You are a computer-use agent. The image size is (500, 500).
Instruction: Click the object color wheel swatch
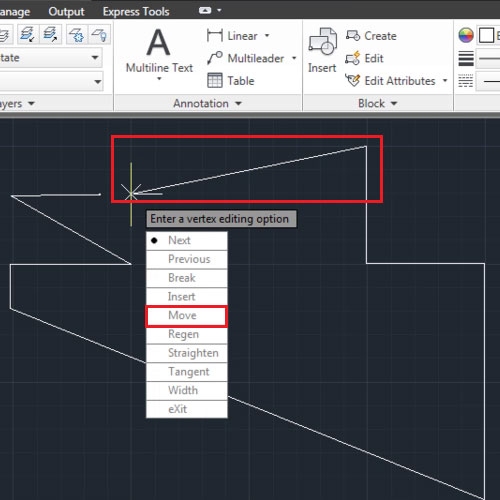pos(466,35)
